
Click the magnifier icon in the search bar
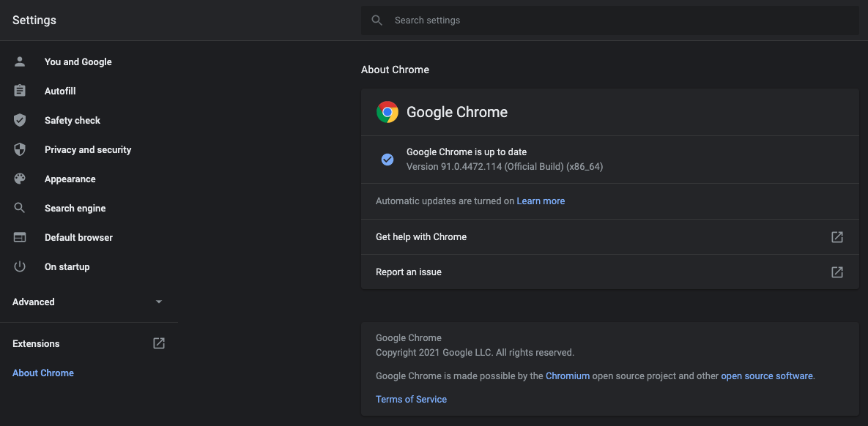click(x=377, y=20)
